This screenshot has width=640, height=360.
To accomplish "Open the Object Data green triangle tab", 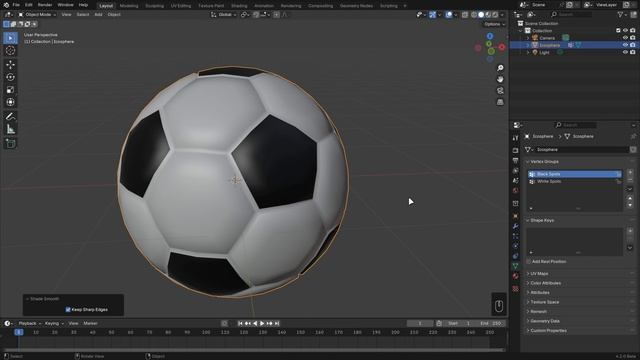I will coord(516,266).
